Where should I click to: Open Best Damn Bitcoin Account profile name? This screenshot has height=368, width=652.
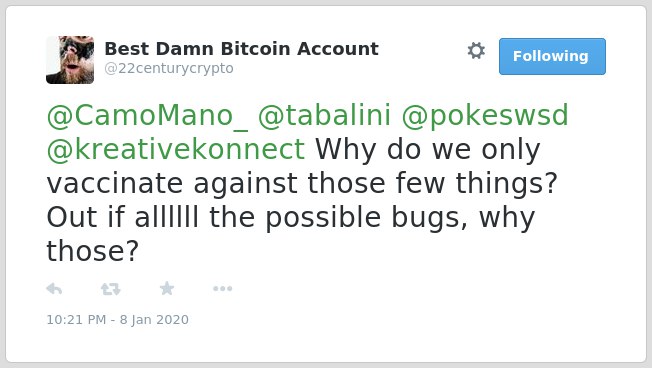click(x=242, y=49)
